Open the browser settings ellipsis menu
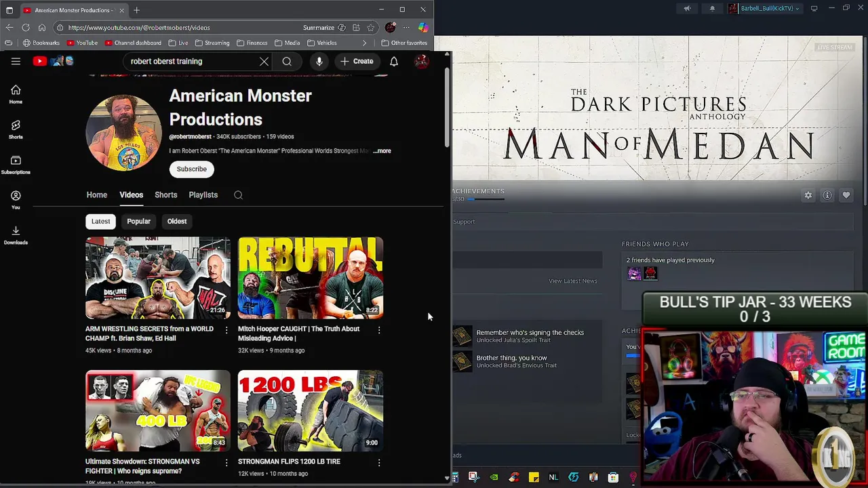This screenshot has height=488, width=868. point(406,28)
